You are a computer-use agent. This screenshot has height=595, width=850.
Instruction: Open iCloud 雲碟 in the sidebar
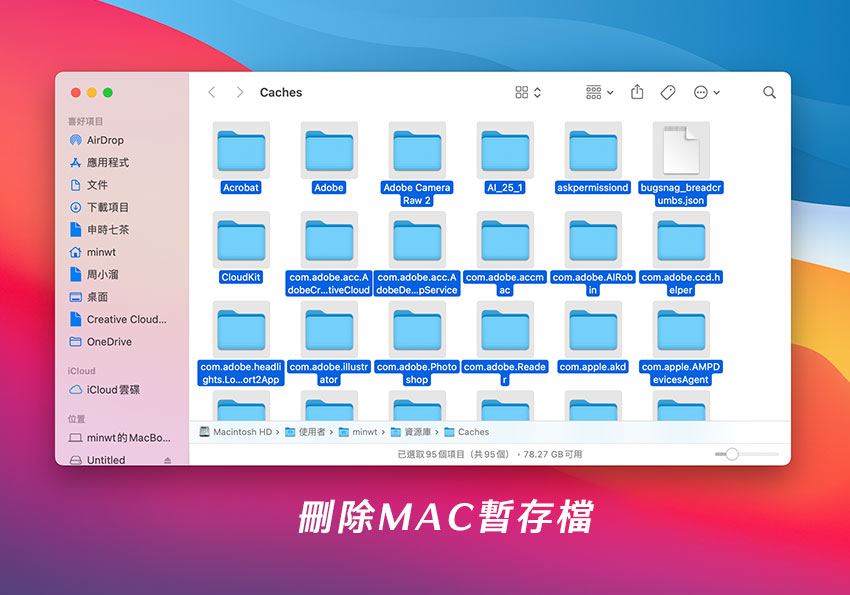[x=105, y=390]
